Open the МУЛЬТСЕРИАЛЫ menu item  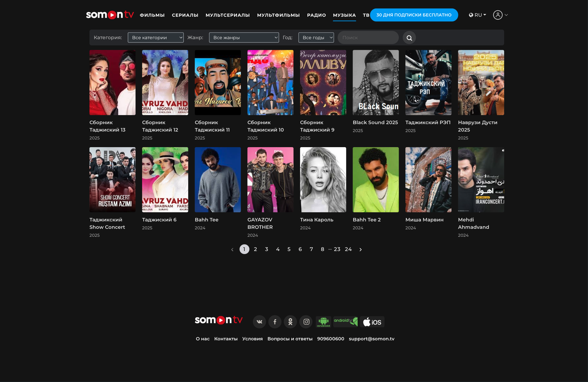click(228, 15)
